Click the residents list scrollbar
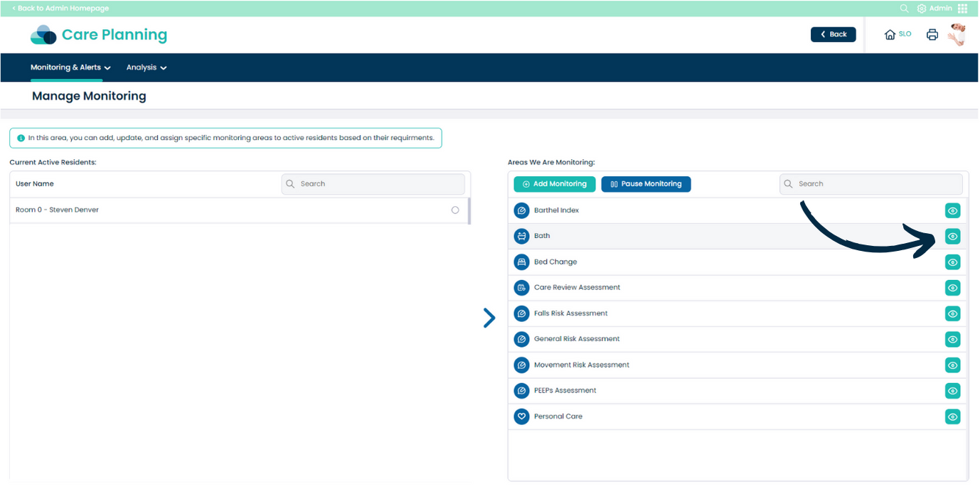Viewport: 980px width, 489px height. (x=469, y=210)
